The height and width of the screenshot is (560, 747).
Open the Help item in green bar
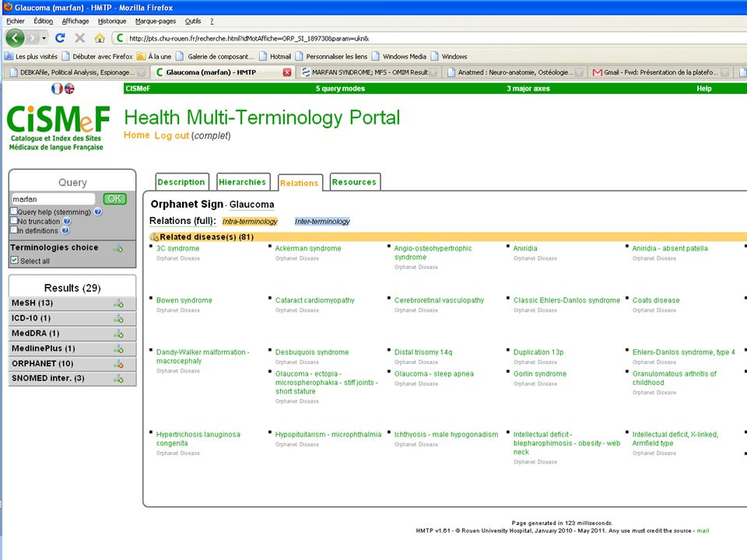pyautogui.click(x=704, y=89)
